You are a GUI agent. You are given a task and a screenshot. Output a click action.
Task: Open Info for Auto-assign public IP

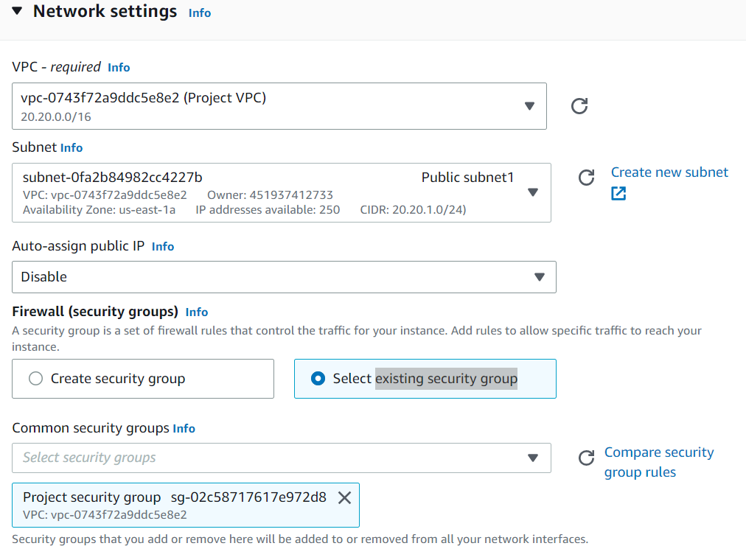(x=162, y=246)
